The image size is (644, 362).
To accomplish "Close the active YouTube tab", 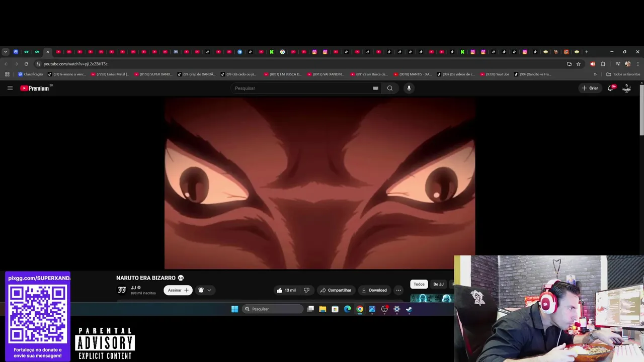I will tap(47, 52).
